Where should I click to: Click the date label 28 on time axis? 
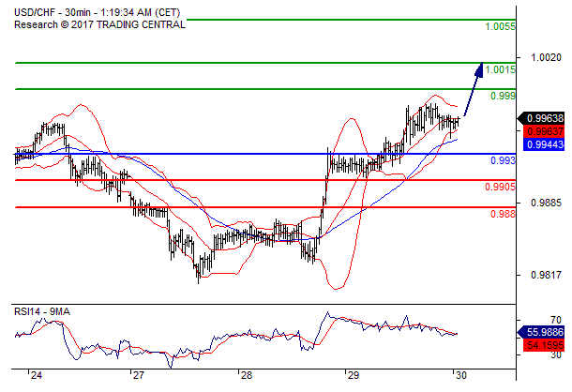247,375
